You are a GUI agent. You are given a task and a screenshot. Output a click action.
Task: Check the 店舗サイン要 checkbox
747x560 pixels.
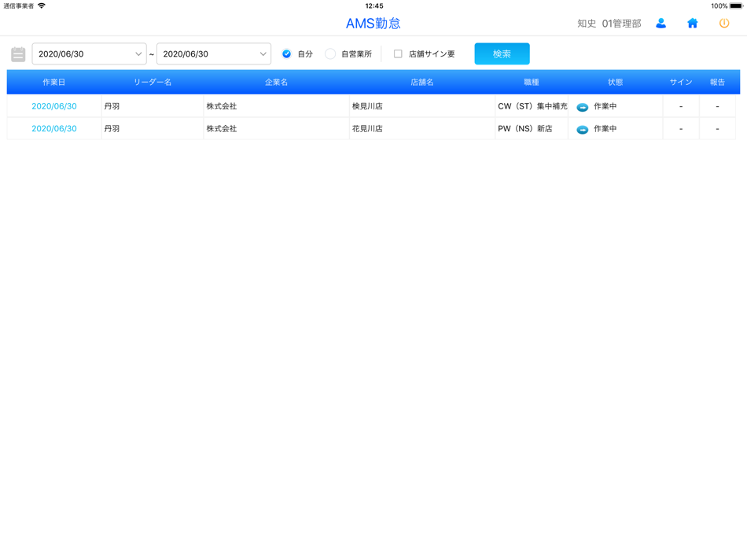point(398,53)
